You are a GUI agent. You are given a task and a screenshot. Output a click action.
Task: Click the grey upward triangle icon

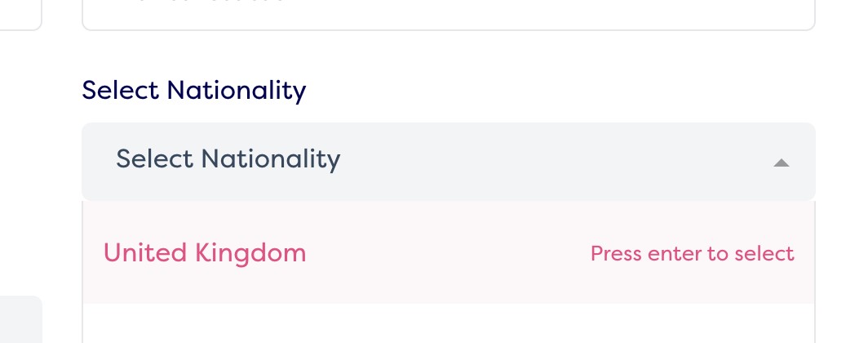click(781, 163)
